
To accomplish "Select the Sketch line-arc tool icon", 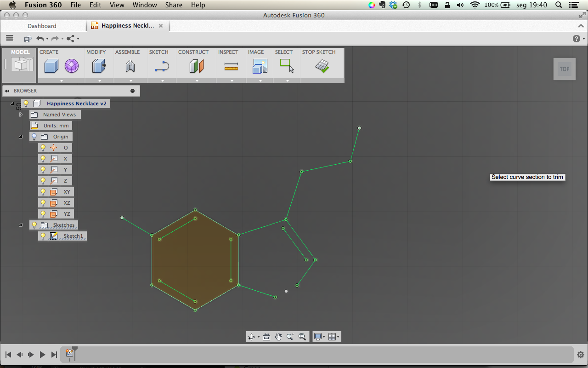I will pos(162,67).
